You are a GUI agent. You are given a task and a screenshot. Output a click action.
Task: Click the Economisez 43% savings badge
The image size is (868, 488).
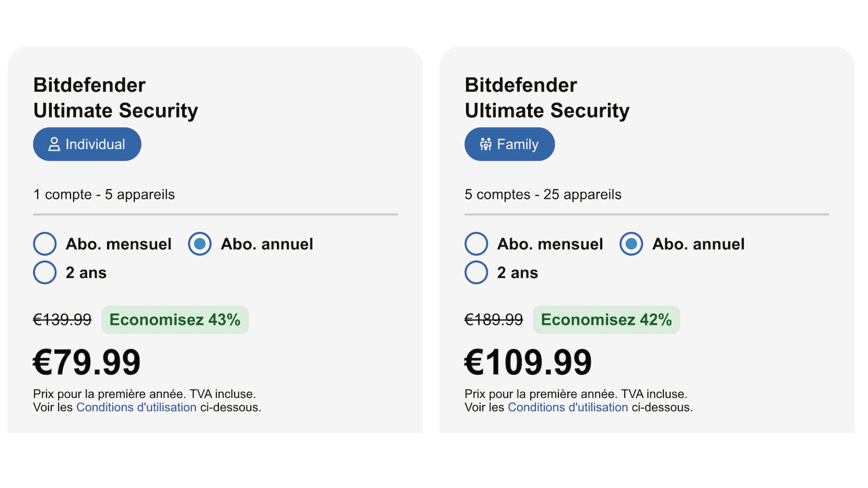pyautogui.click(x=175, y=320)
